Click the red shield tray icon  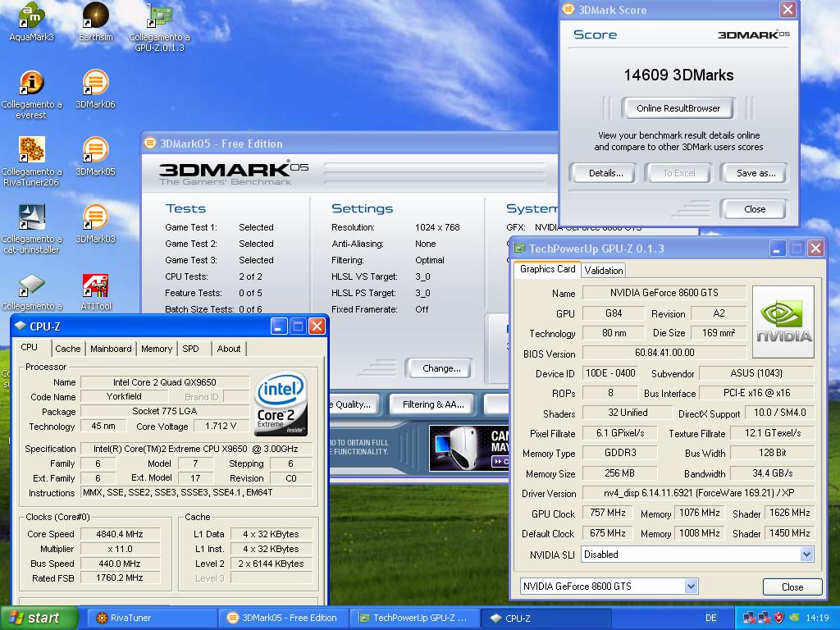(779, 618)
